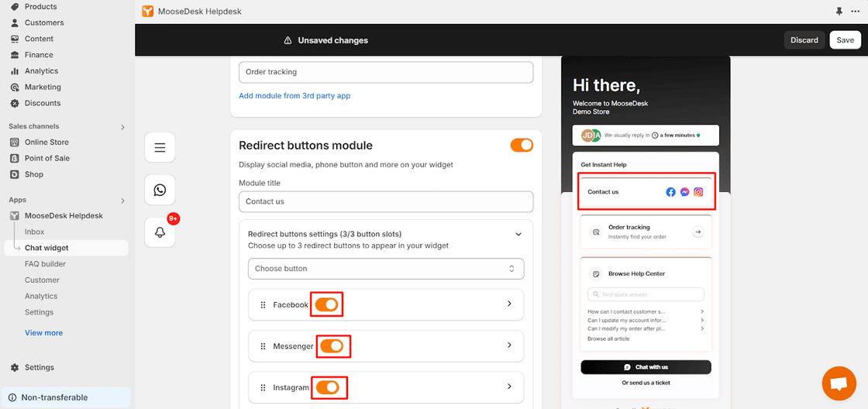Screen dimensions: 868x409
Task: Click Browse all article link in preview
Action: 608,339
